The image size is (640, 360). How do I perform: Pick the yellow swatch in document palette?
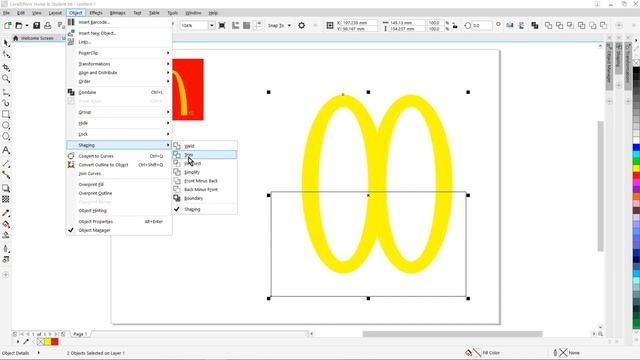[x=47, y=342]
